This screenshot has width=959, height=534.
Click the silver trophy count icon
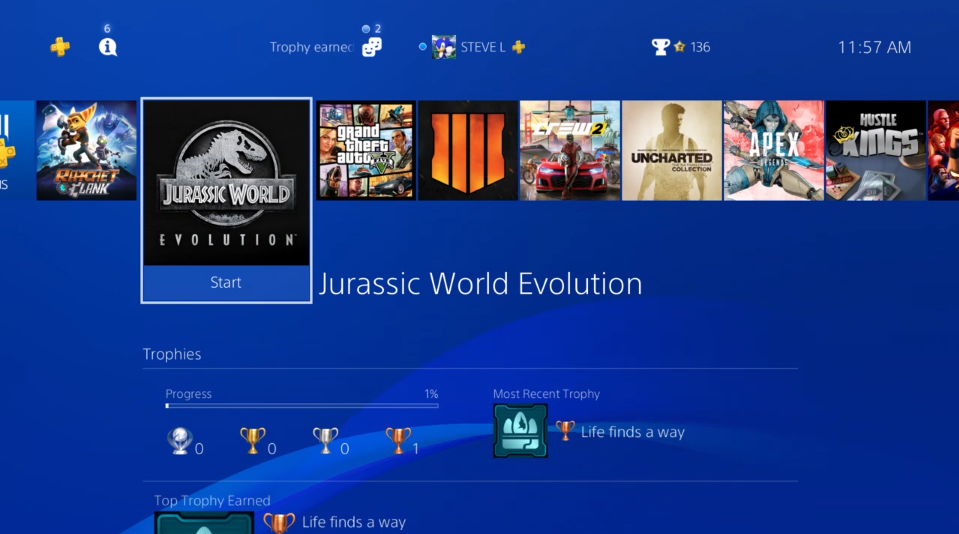[x=325, y=440]
